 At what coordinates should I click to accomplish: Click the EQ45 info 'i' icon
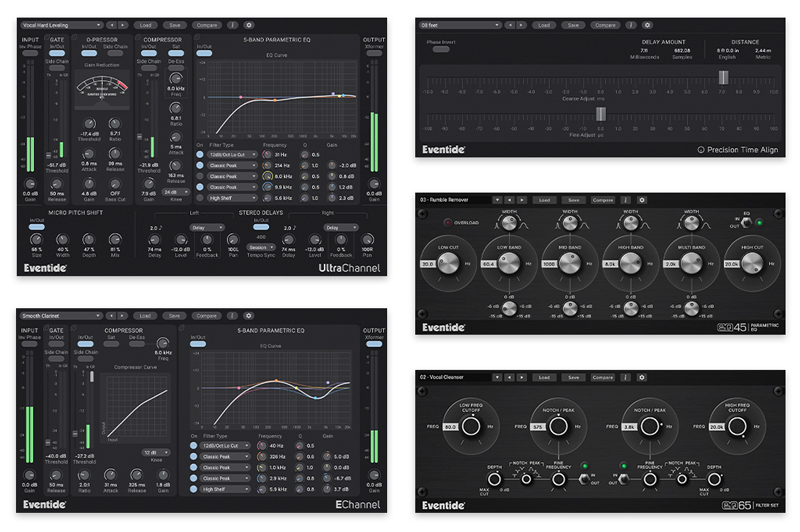point(626,200)
